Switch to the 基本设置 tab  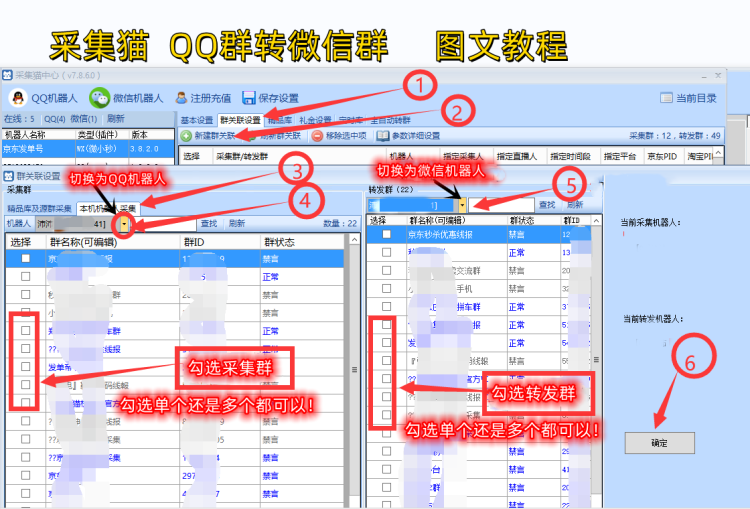[196, 120]
